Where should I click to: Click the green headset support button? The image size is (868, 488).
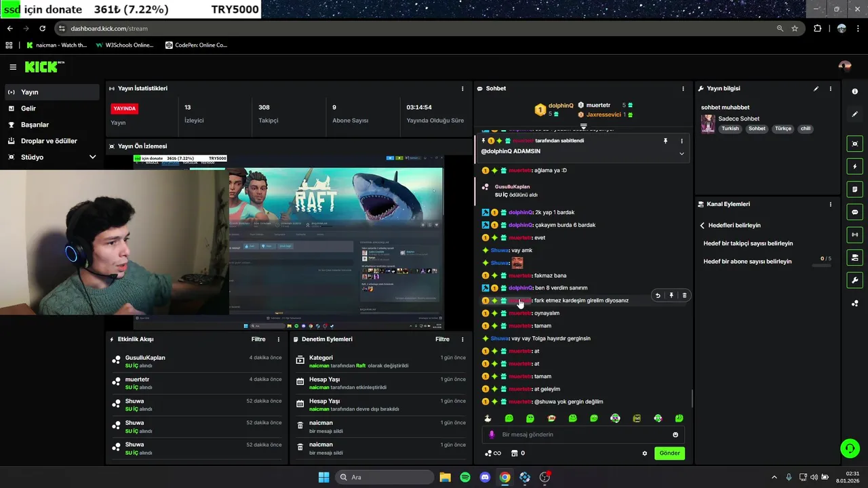pyautogui.click(x=850, y=448)
